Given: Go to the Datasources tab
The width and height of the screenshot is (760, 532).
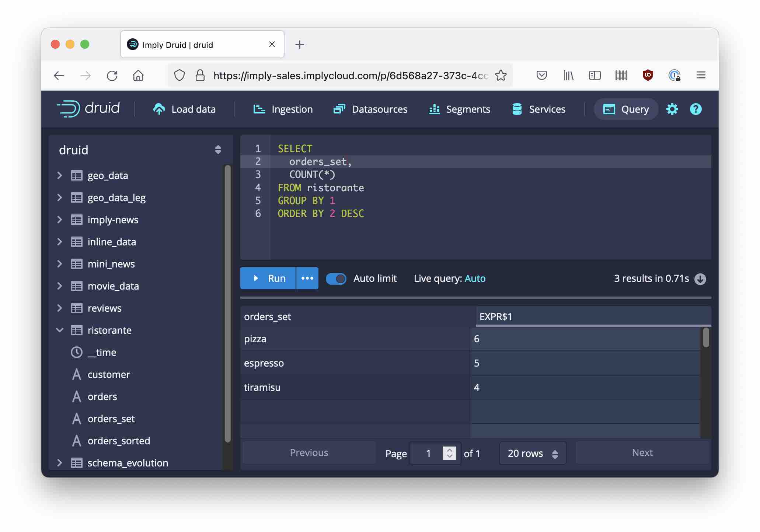Looking at the screenshot, I should tap(370, 109).
